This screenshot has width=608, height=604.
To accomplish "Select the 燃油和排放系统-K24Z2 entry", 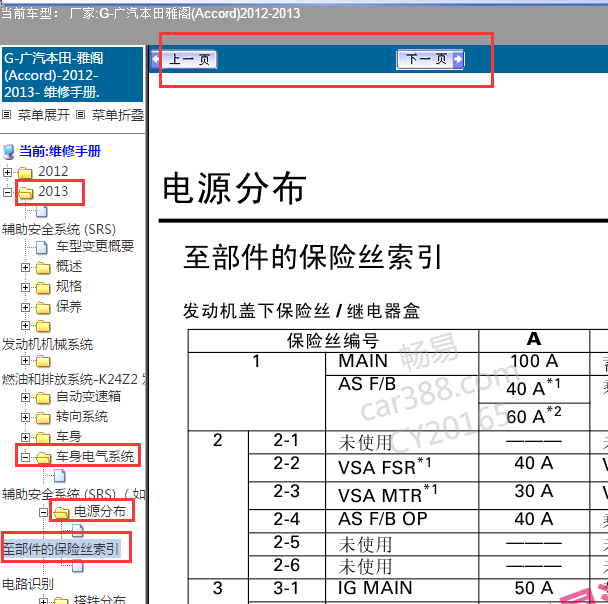I will tap(74, 379).
